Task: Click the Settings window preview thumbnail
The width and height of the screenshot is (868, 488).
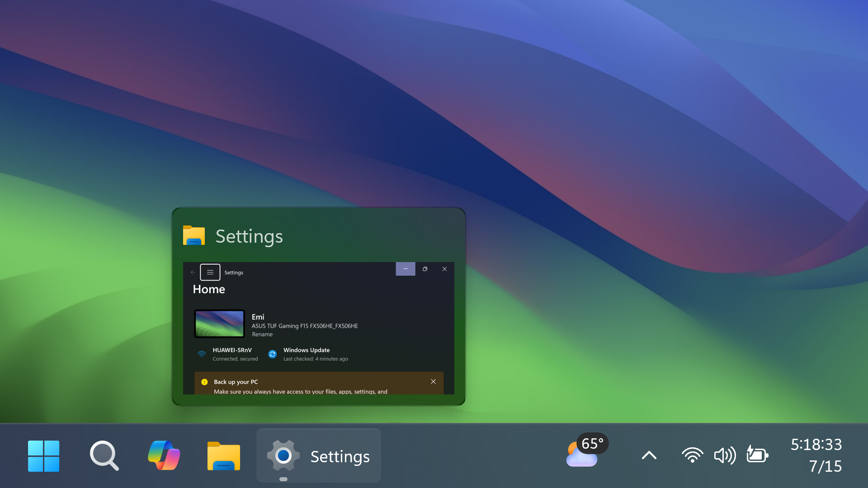Action: point(318,328)
